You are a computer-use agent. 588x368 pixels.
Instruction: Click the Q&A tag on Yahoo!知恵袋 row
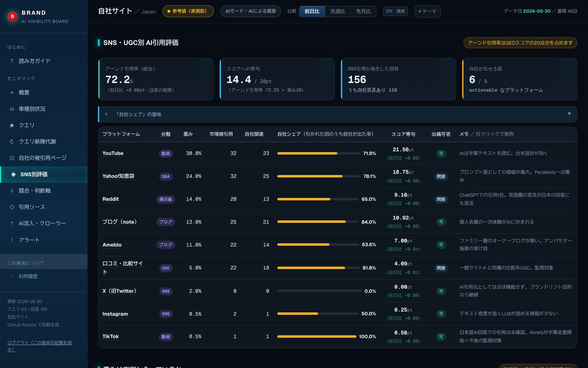pyautogui.click(x=166, y=177)
